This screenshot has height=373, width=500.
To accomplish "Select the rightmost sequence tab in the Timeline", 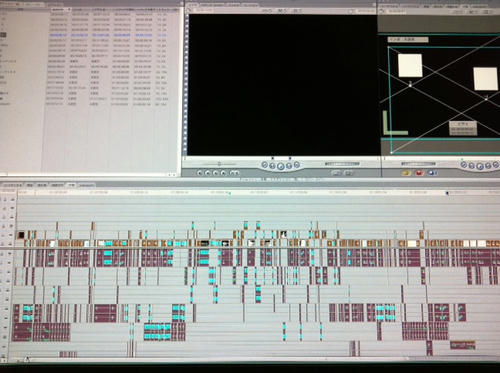I will click(x=86, y=185).
